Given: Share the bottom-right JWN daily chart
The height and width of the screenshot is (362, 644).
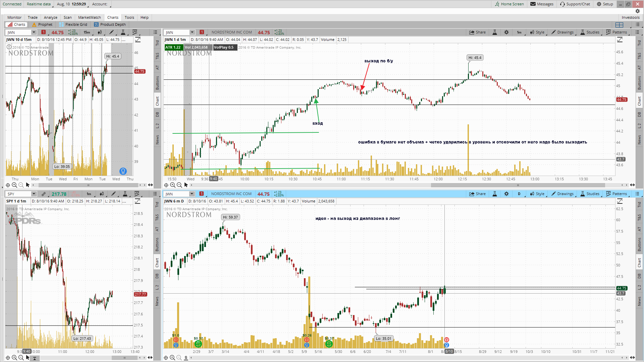Looking at the screenshot, I should click(478, 194).
